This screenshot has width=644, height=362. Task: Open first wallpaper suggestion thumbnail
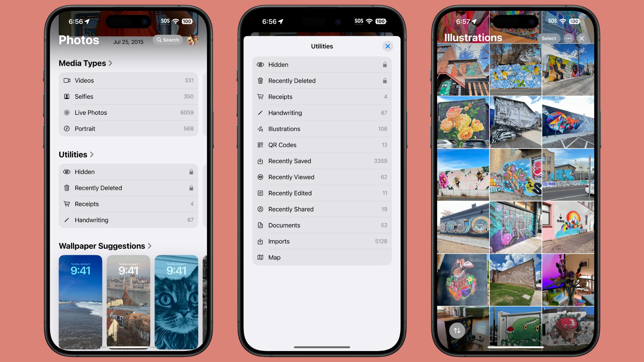pyautogui.click(x=80, y=302)
